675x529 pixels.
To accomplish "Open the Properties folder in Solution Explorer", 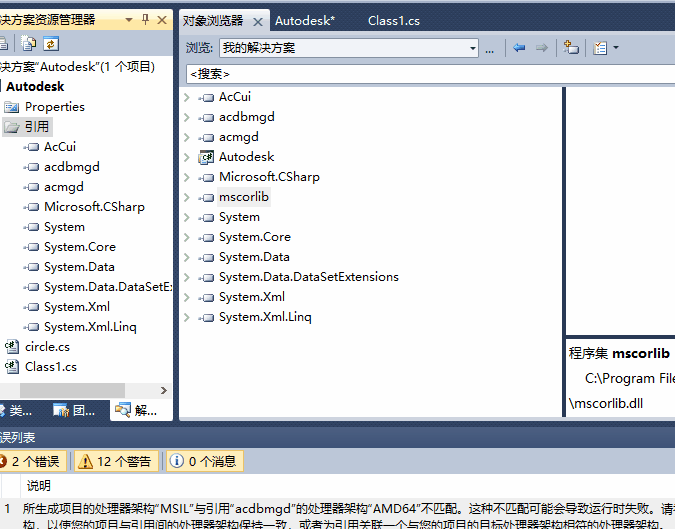I will pyautogui.click(x=55, y=106).
